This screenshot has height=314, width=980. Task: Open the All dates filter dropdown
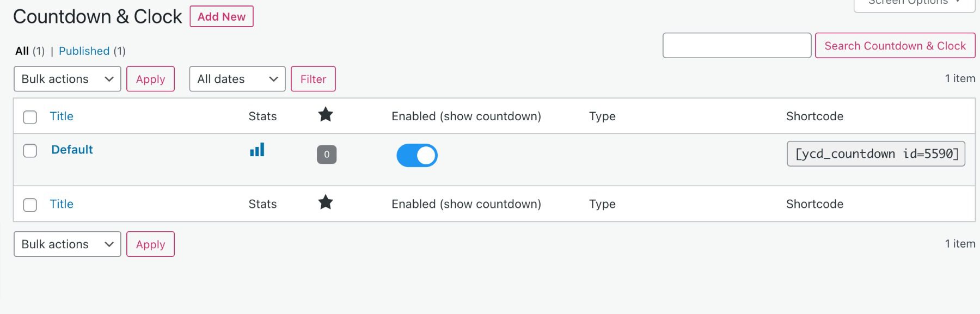[x=237, y=78]
